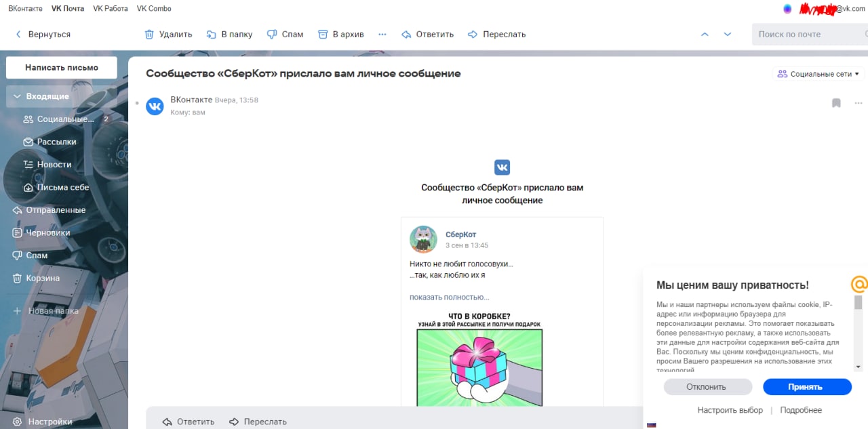868x429 pixels.
Task: Open VK Работа in top navigation
Action: [x=111, y=9]
